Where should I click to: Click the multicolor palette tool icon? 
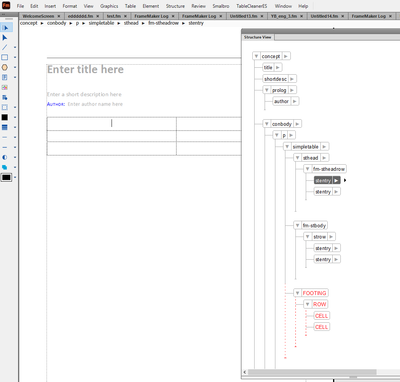click(5, 87)
